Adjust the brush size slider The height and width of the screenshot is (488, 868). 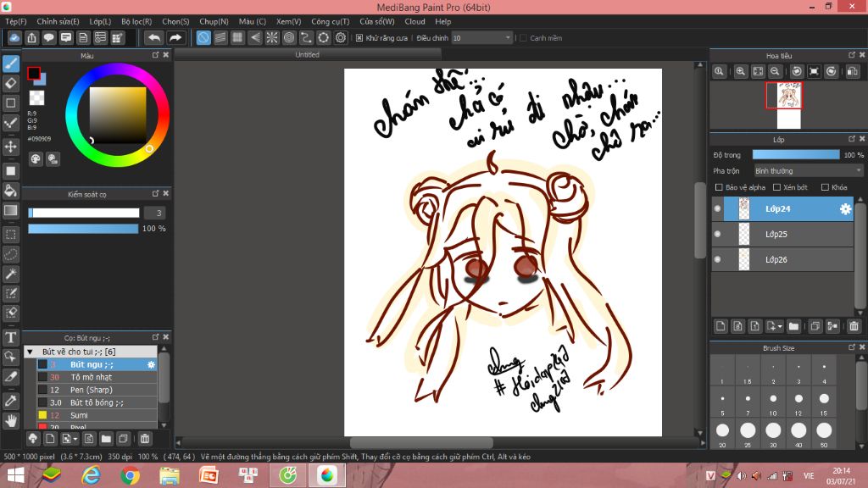[x=84, y=213]
